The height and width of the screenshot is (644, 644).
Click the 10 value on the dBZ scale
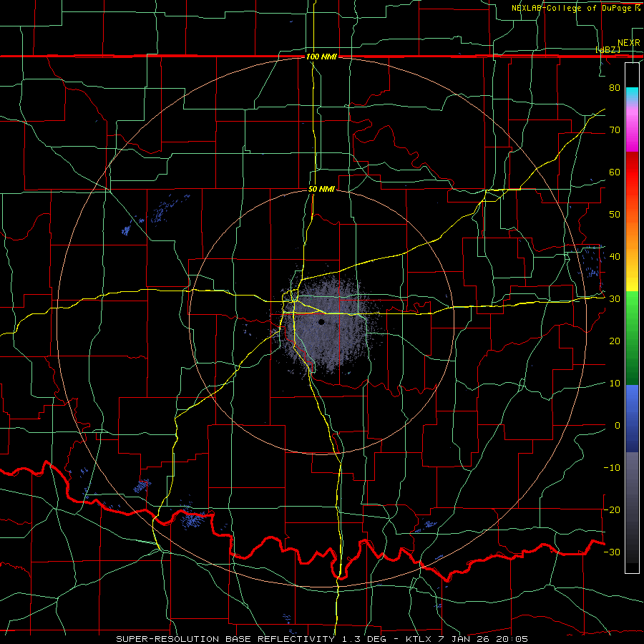(x=615, y=384)
